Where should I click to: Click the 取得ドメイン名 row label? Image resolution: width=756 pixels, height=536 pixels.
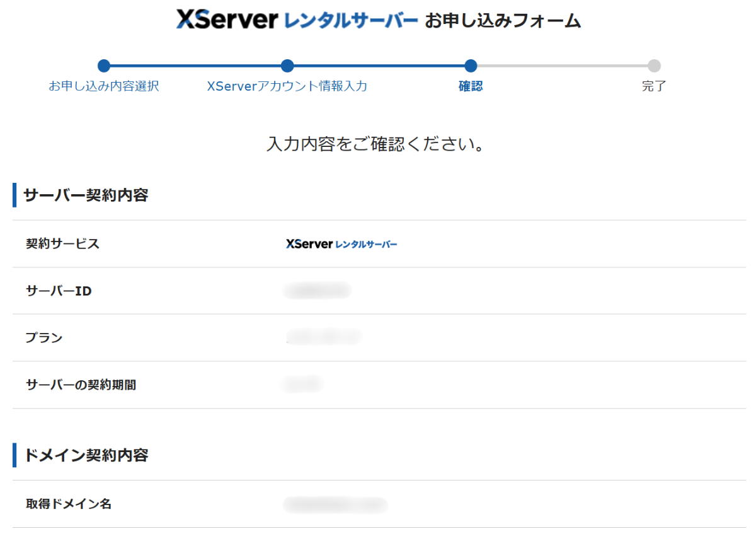[x=69, y=504]
